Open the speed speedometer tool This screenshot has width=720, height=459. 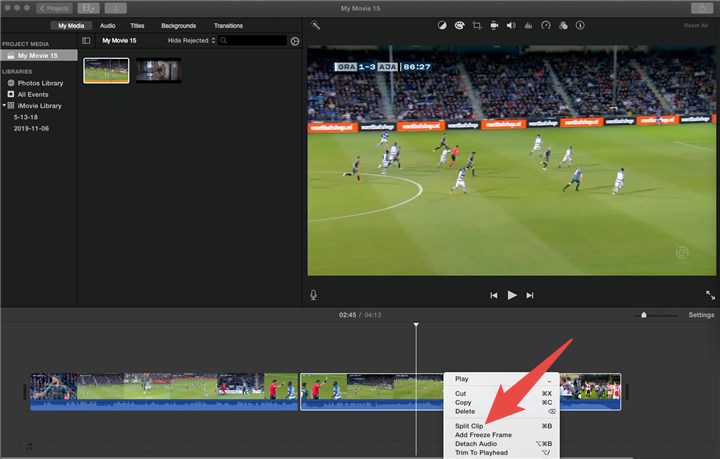(545, 25)
